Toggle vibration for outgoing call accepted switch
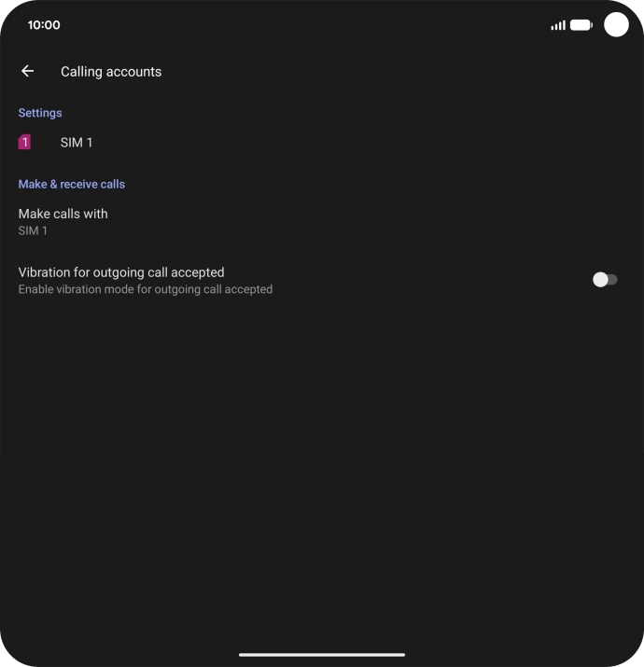The width and height of the screenshot is (644, 667). [605, 280]
